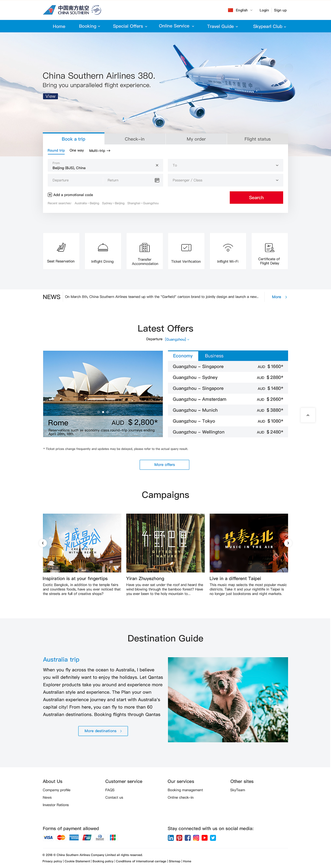Go to Home in navigation bar
The width and height of the screenshot is (331, 868).
59,26
